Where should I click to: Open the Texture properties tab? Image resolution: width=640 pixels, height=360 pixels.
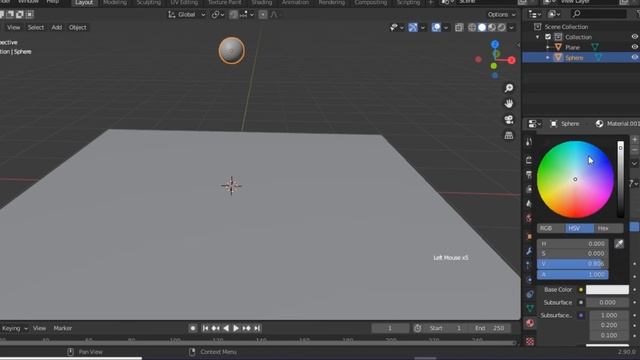pyautogui.click(x=529, y=341)
